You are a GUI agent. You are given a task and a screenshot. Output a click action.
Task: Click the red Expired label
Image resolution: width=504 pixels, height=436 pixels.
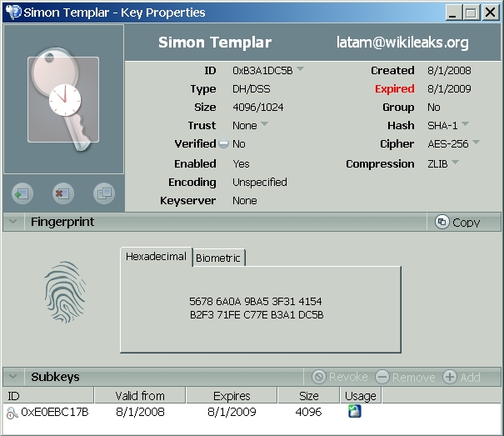coord(394,89)
